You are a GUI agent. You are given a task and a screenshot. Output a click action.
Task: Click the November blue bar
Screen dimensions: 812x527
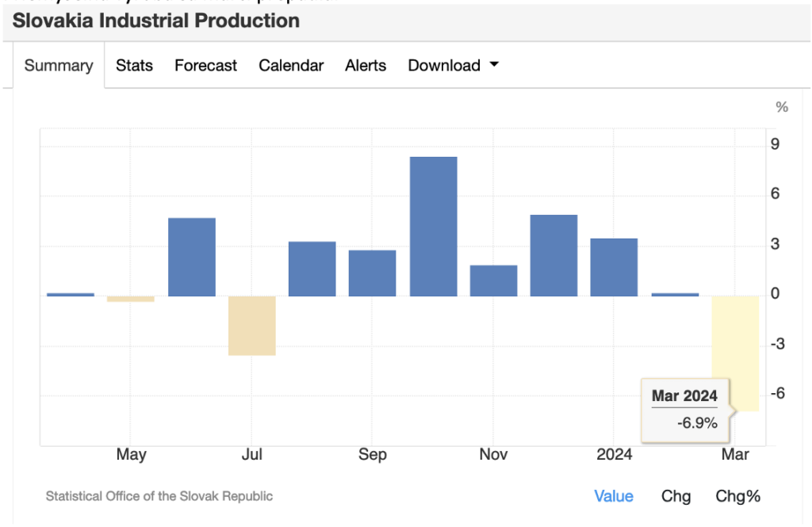(x=493, y=281)
